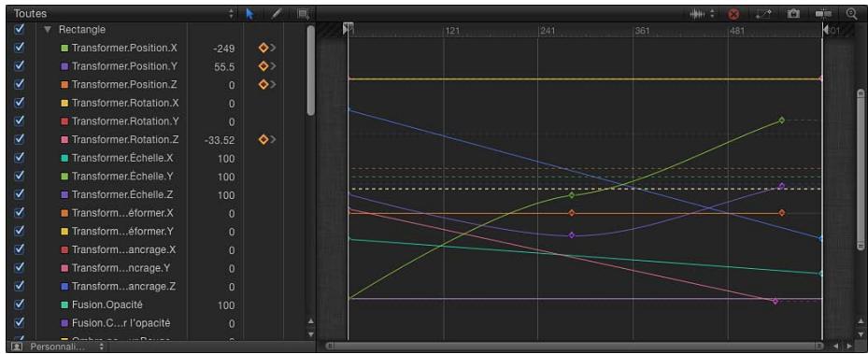
Task: Click frame 361 on the timeline ruler
Action: (642, 31)
